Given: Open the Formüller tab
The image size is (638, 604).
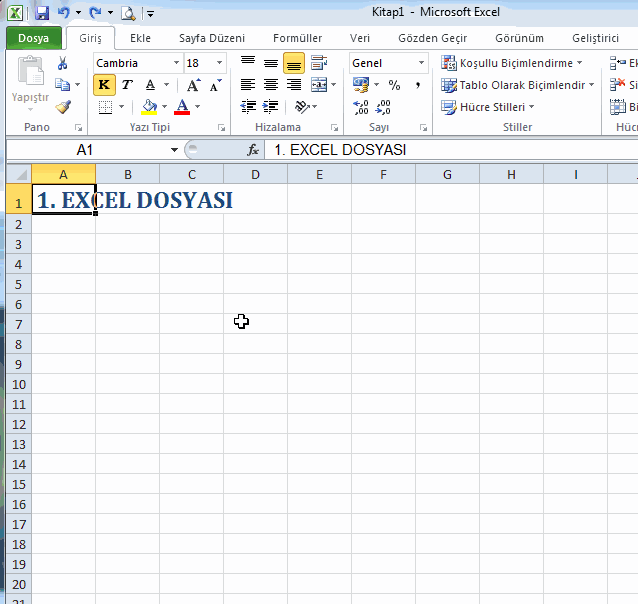Looking at the screenshot, I should pos(297,38).
